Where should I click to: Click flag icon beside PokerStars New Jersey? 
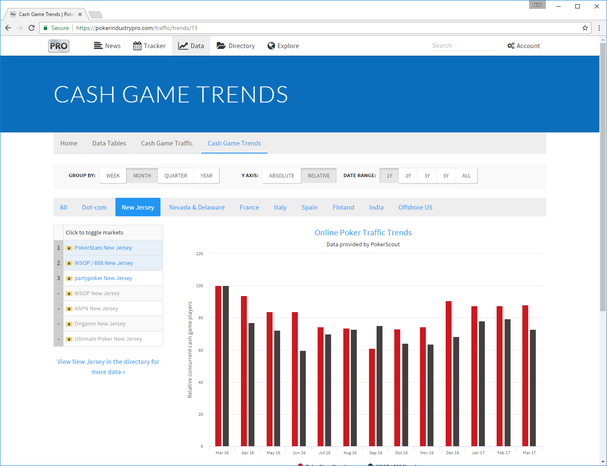69,248
